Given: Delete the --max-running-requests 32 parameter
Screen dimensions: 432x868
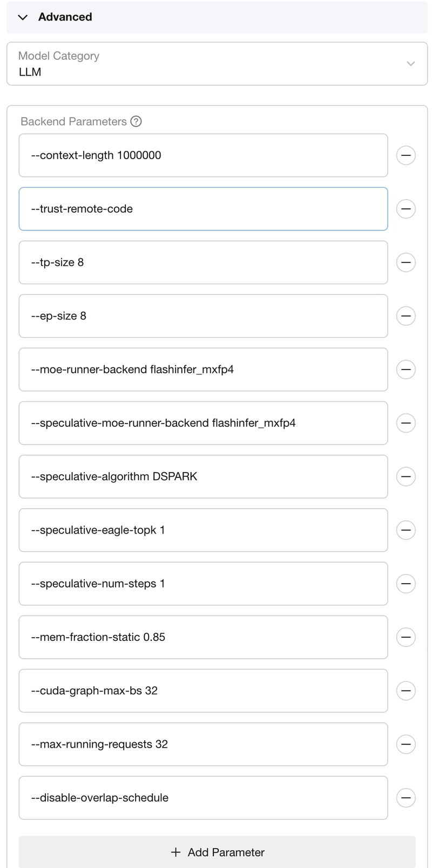Looking at the screenshot, I should coord(406,744).
